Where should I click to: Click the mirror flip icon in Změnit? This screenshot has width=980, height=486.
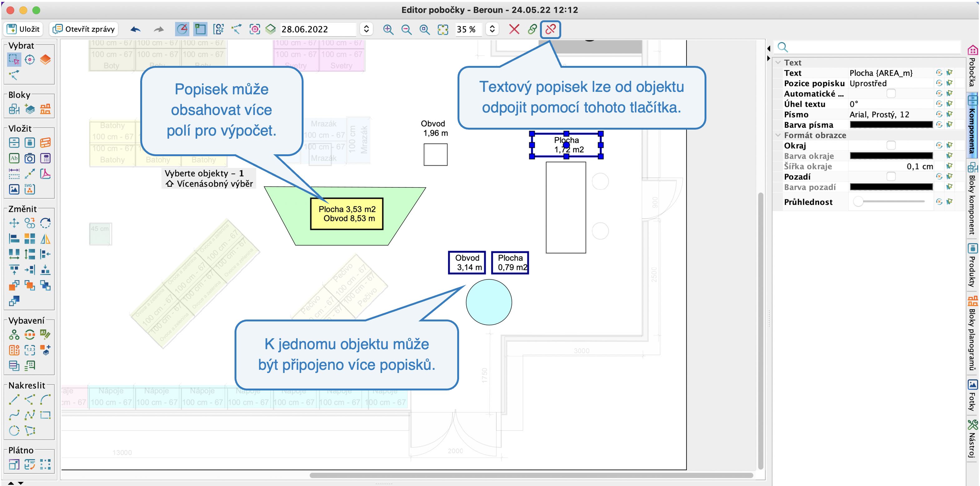coord(45,239)
